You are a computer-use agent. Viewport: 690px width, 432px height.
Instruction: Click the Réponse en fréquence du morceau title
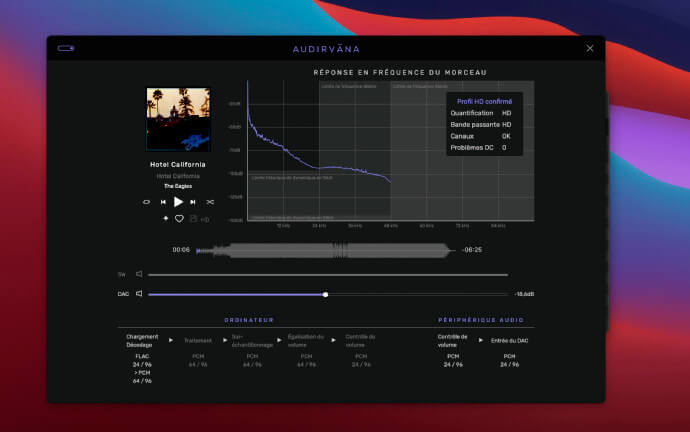click(400, 72)
